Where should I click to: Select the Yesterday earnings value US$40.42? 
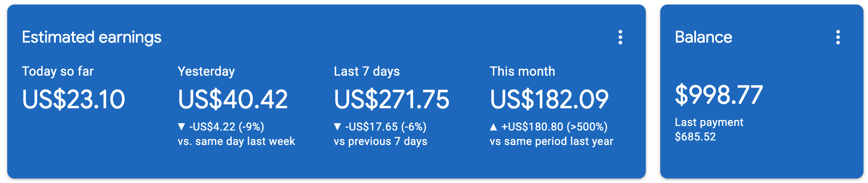coord(233,99)
